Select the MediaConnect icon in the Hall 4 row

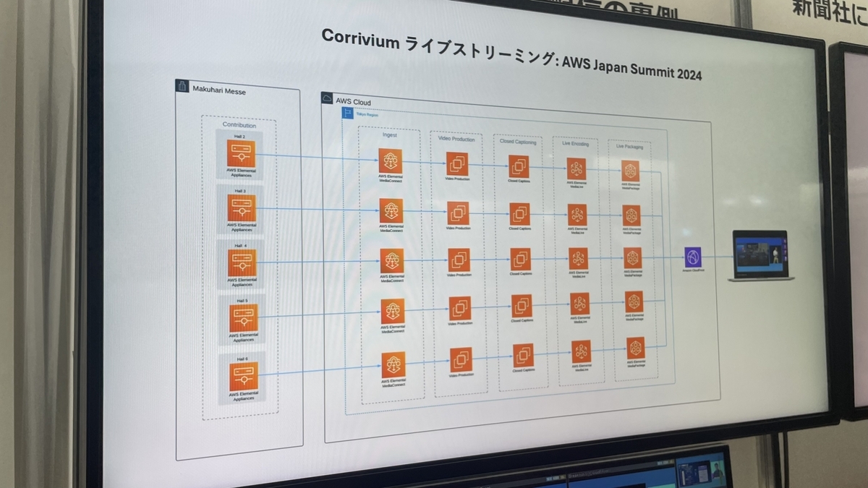(392, 262)
